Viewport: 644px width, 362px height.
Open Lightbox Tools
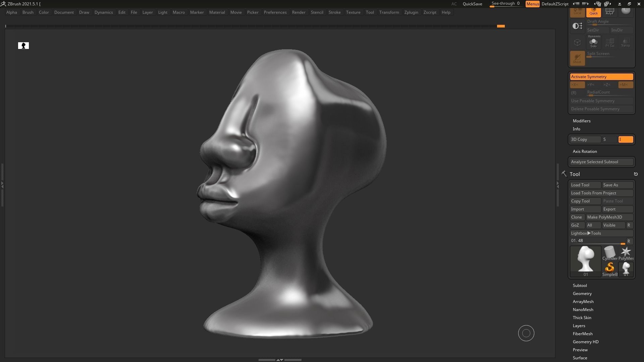click(601, 233)
